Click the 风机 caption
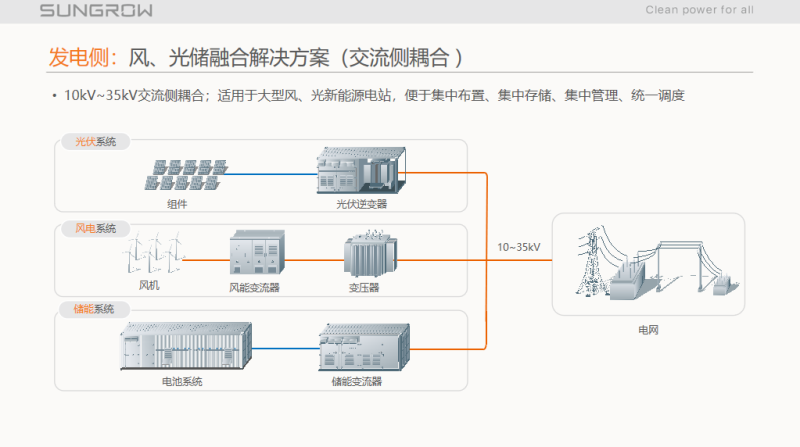 pos(149,285)
